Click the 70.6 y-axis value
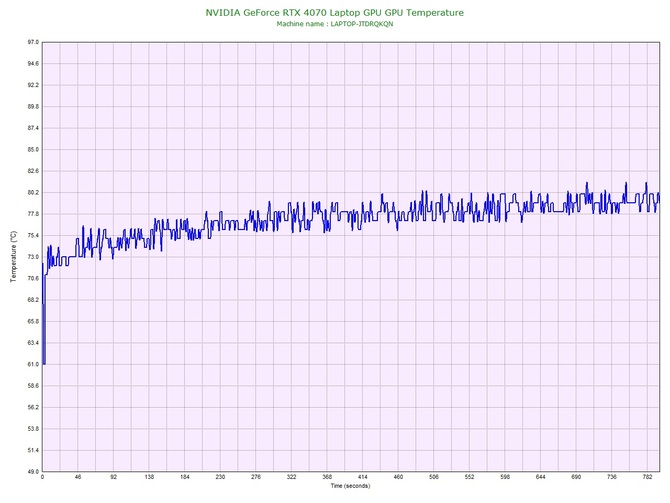This screenshot has height=503, width=670. tap(33, 278)
